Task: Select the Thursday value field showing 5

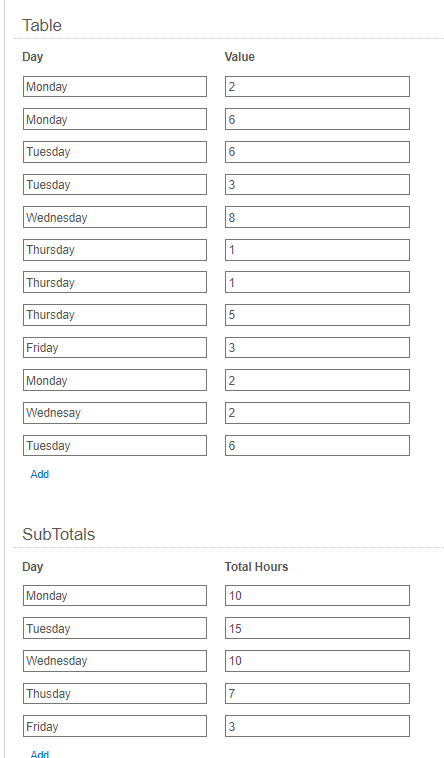Action: pos(317,315)
